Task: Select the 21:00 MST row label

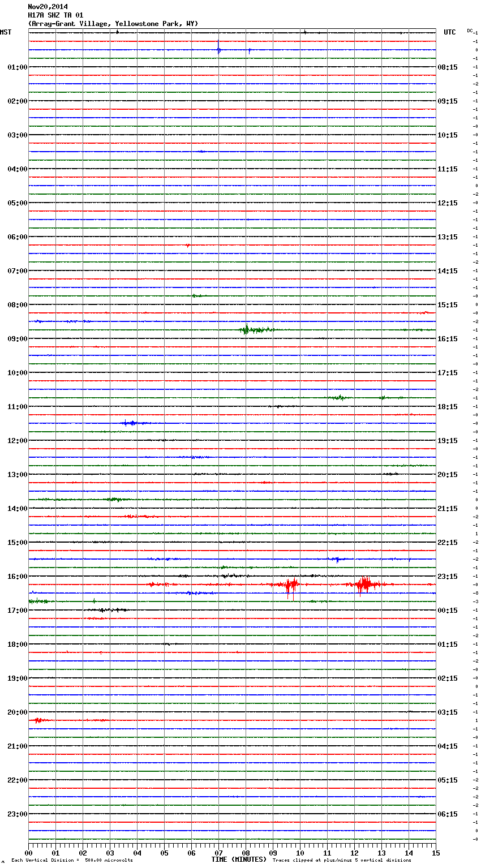Action: [x=18, y=746]
